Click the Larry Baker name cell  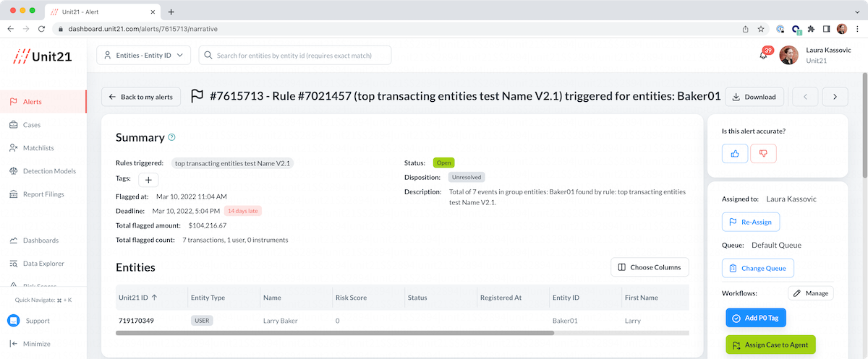(x=281, y=320)
